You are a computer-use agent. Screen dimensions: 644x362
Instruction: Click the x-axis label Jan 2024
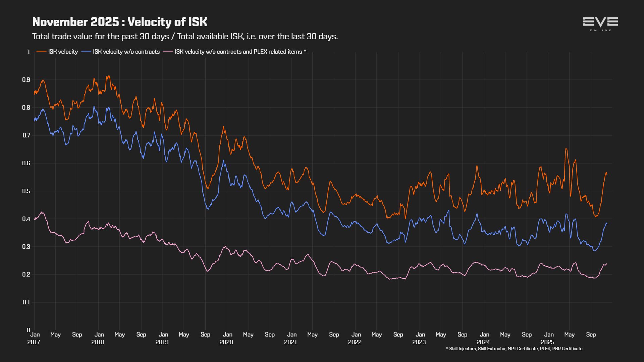484,338
